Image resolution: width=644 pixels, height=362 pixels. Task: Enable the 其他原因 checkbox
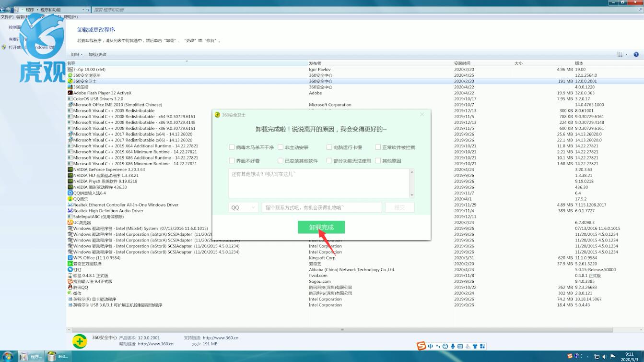[378, 161]
